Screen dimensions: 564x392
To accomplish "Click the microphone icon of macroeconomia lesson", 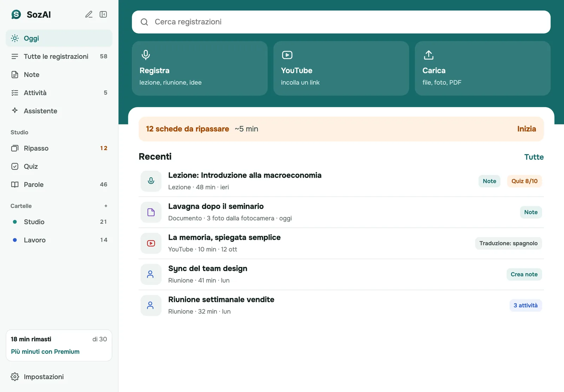I will (x=151, y=181).
